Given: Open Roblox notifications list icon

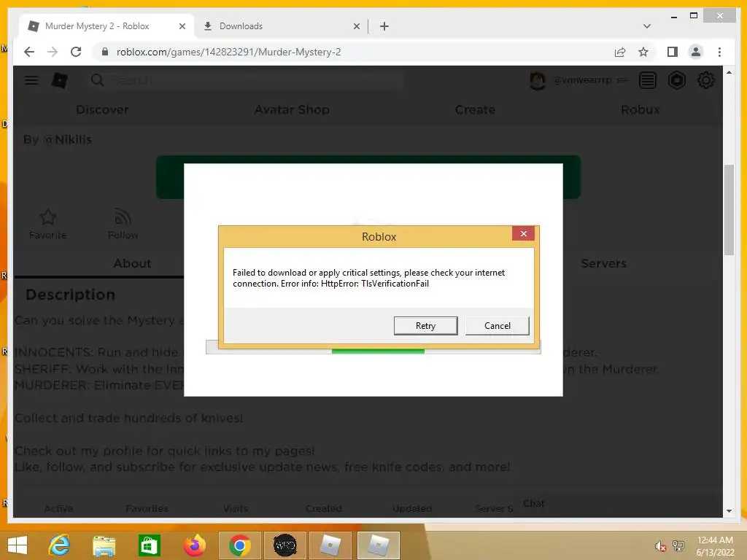Looking at the screenshot, I should [x=648, y=80].
